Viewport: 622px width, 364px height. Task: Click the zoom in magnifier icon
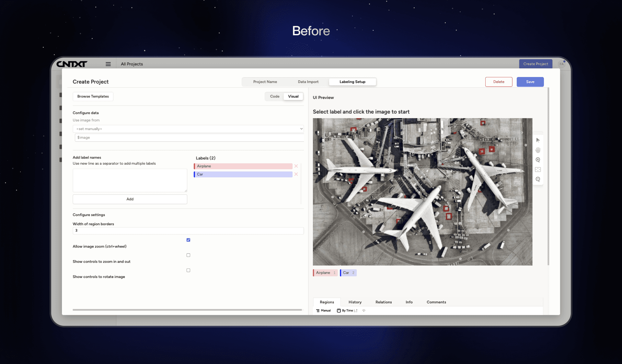[538, 160]
